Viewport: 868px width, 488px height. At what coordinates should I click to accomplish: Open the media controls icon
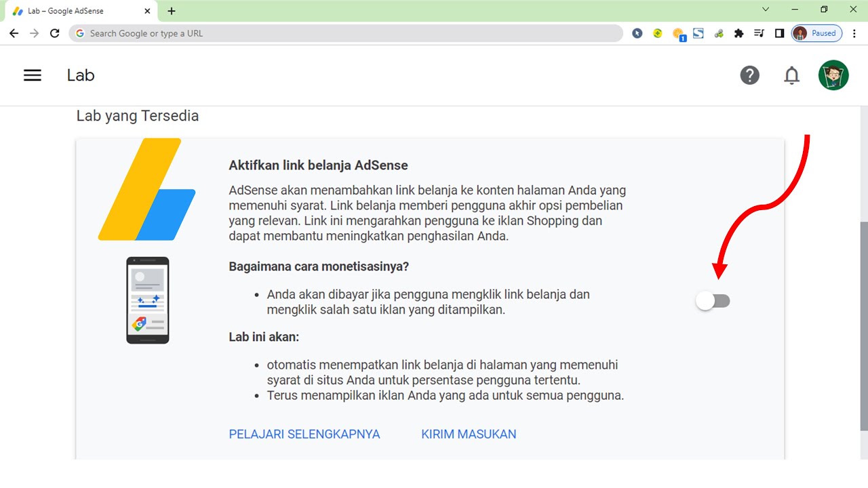click(x=759, y=33)
